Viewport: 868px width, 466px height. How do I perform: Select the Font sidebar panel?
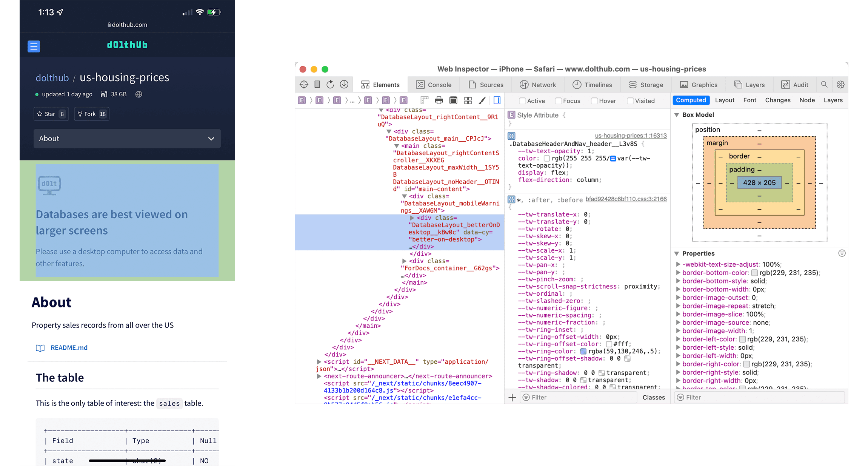coord(750,100)
